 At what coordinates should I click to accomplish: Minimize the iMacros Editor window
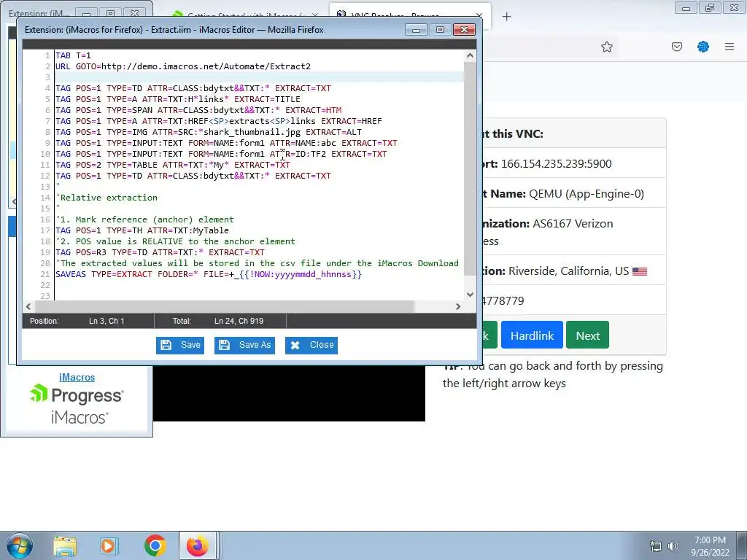(416, 29)
